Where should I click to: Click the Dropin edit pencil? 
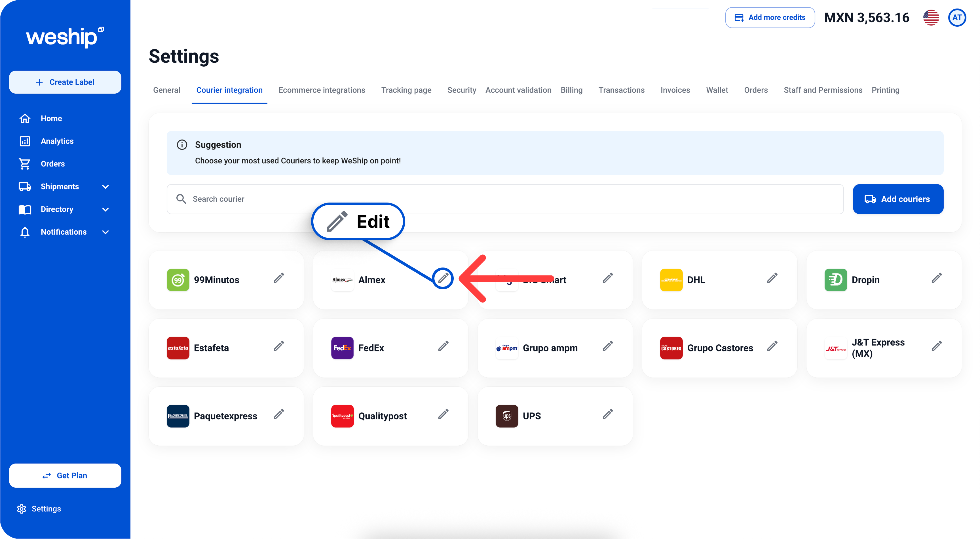937,278
